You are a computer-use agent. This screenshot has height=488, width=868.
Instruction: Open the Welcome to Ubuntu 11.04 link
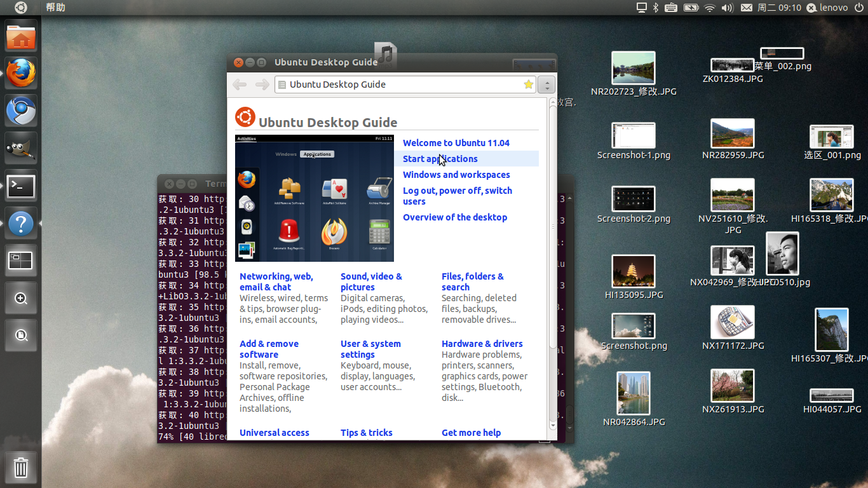pos(456,143)
